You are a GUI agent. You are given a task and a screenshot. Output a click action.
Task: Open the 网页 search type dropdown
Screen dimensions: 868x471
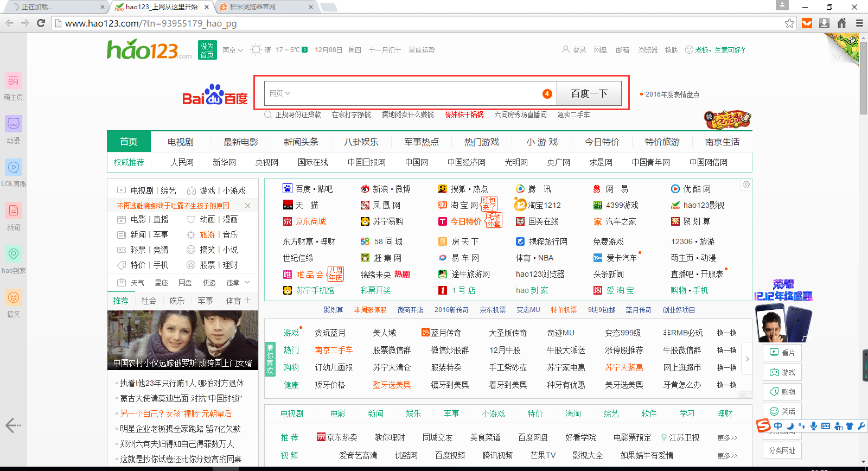(x=280, y=93)
